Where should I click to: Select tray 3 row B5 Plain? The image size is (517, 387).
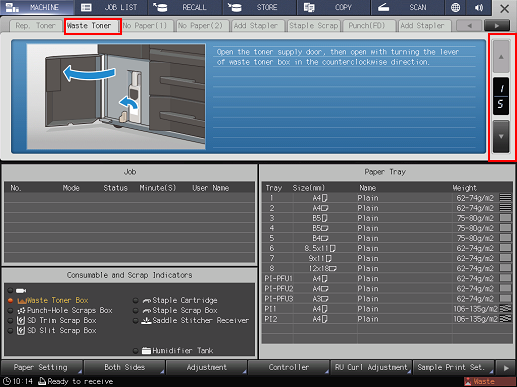[387, 218]
